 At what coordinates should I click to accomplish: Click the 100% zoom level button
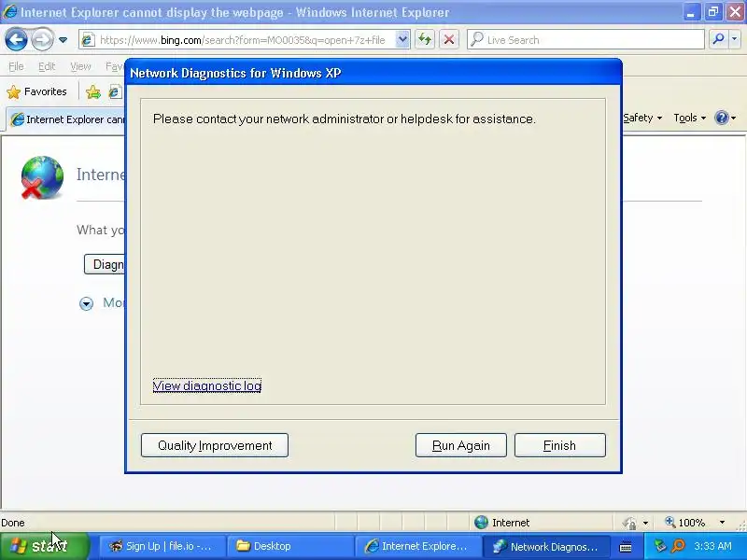[x=685, y=523]
